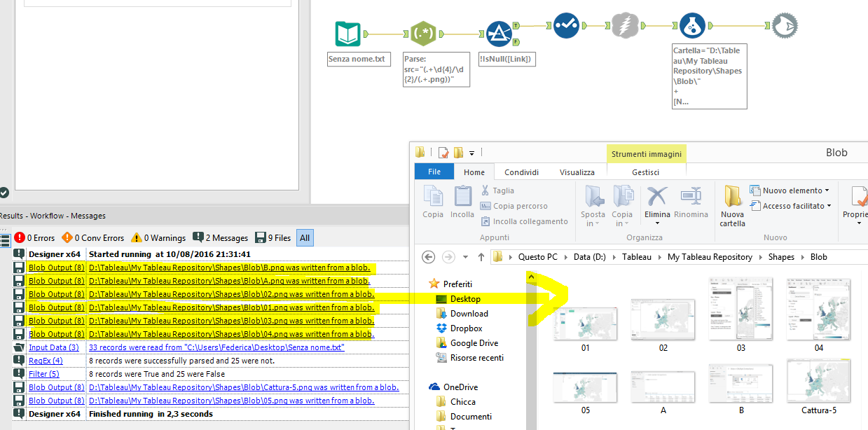
Task: Toggle the 2 Messages filter
Action: click(220, 238)
